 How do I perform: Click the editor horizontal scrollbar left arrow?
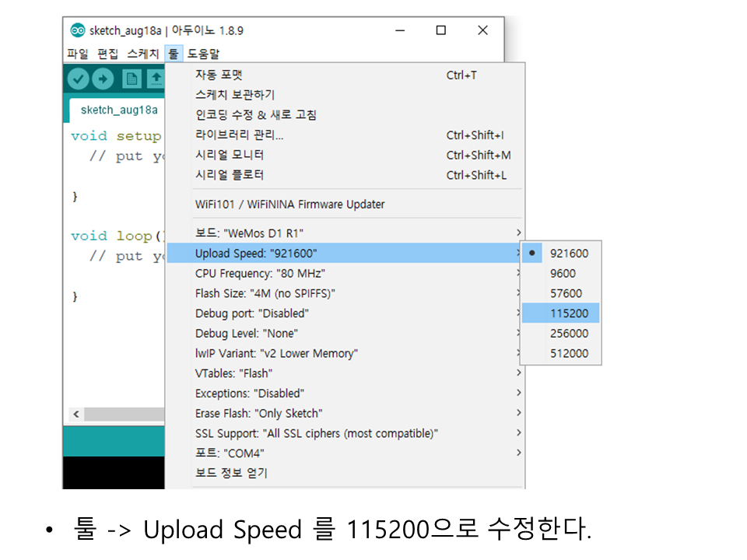click(76, 415)
